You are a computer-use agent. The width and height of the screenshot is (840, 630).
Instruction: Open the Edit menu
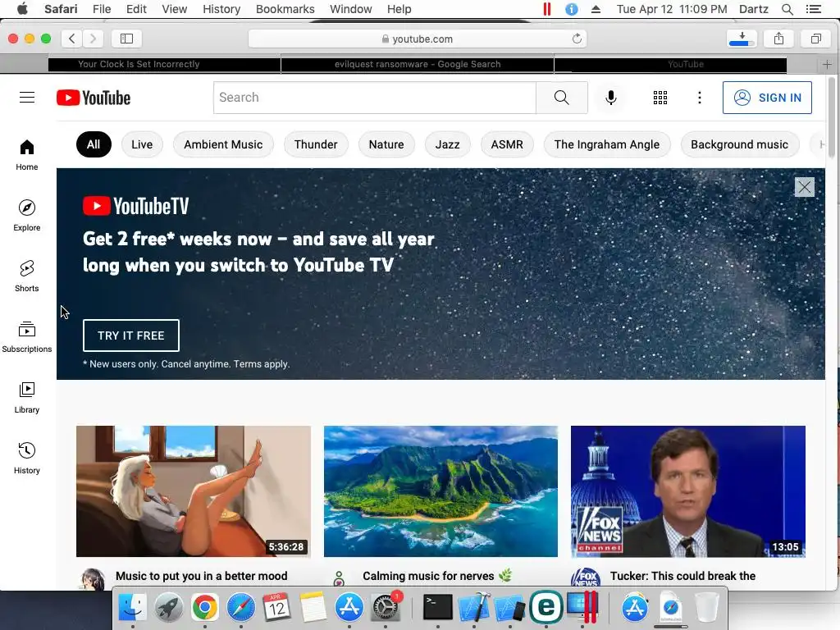[x=136, y=9]
